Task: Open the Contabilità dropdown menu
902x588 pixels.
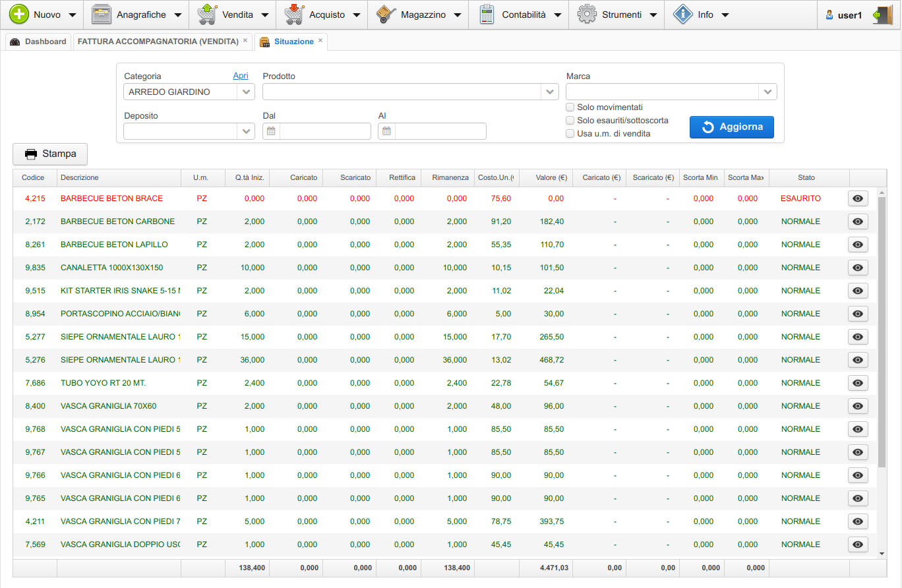Action: 557,15
